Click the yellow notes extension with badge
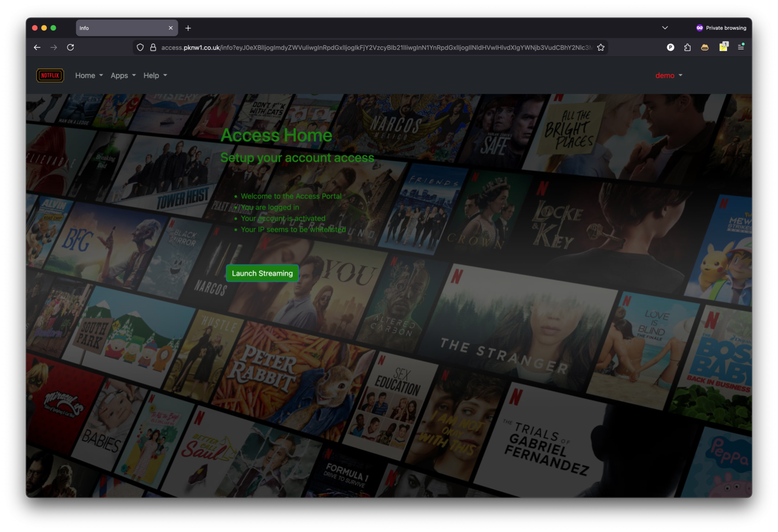Image resolution: width=778 pixels, height=532 pixels. click(723, 46)
